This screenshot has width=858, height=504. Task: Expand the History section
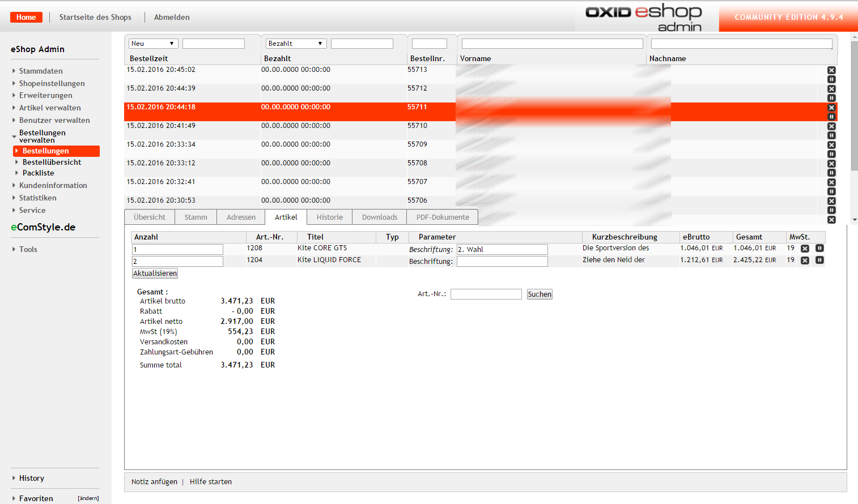coord(31,478)
